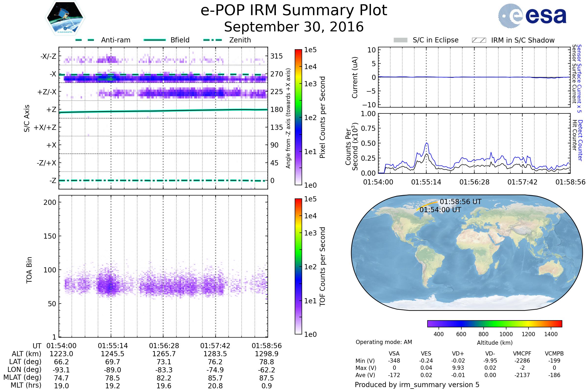This screenshot has height=392, width=588.
Task: Click the e-POP IRM Summary Plot title
Action: pos(294,11)
